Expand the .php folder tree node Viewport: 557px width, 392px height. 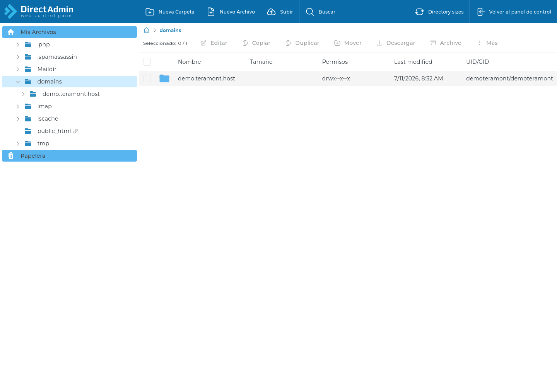(18, 44)
